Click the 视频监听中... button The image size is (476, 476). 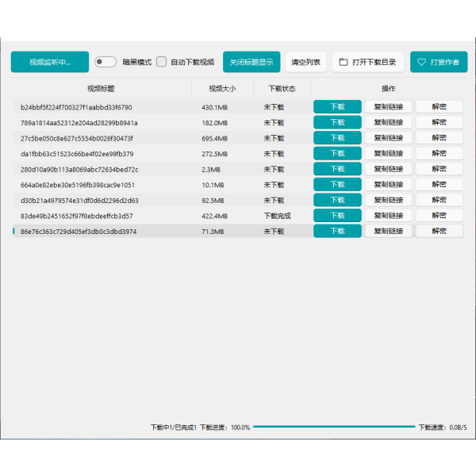pyautogui.click(x=50, y=62)
